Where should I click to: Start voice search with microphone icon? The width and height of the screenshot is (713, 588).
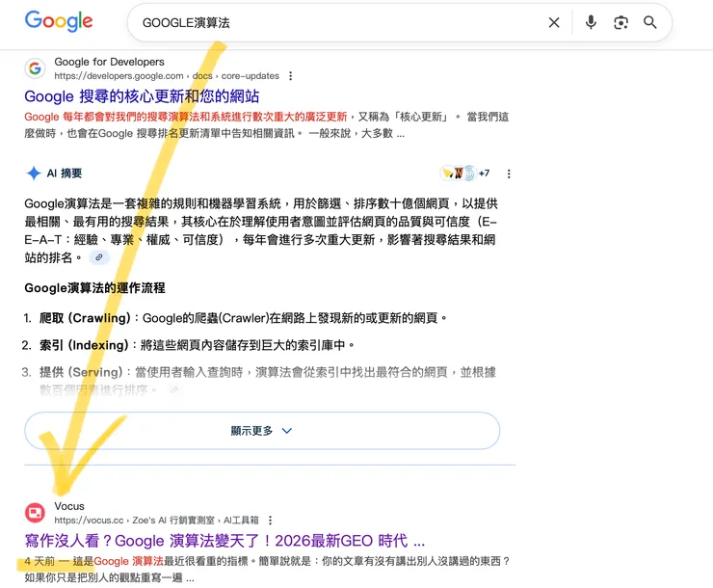(x=591, y=22)
